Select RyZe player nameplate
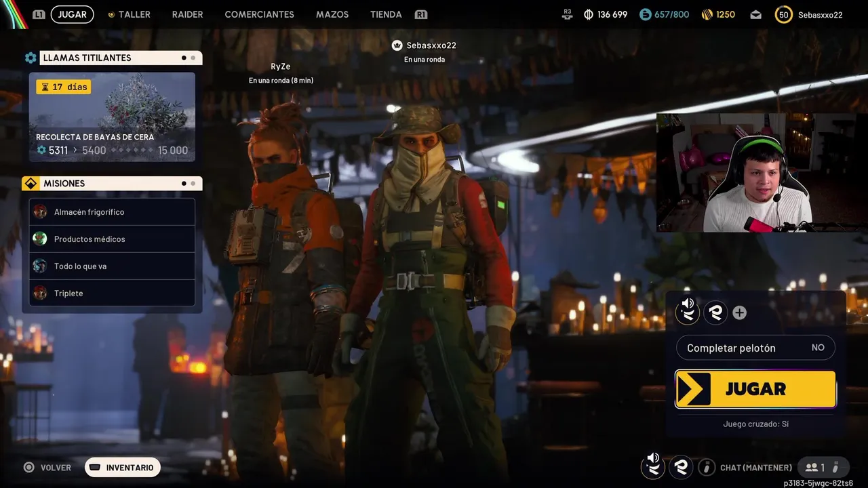868x488 pixels. 281,66
